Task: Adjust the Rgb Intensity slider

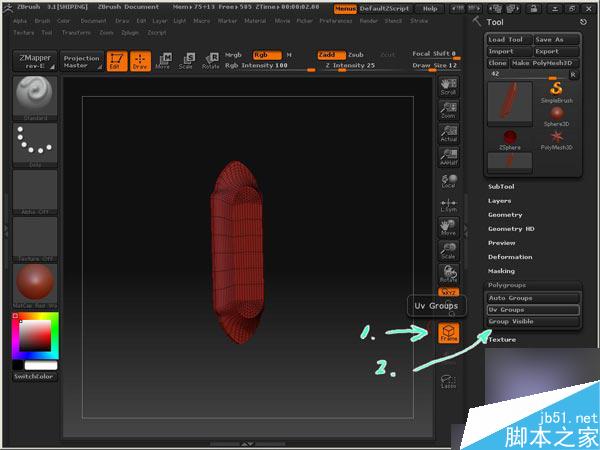Action: pyautogui.click(x=270, y=66)
